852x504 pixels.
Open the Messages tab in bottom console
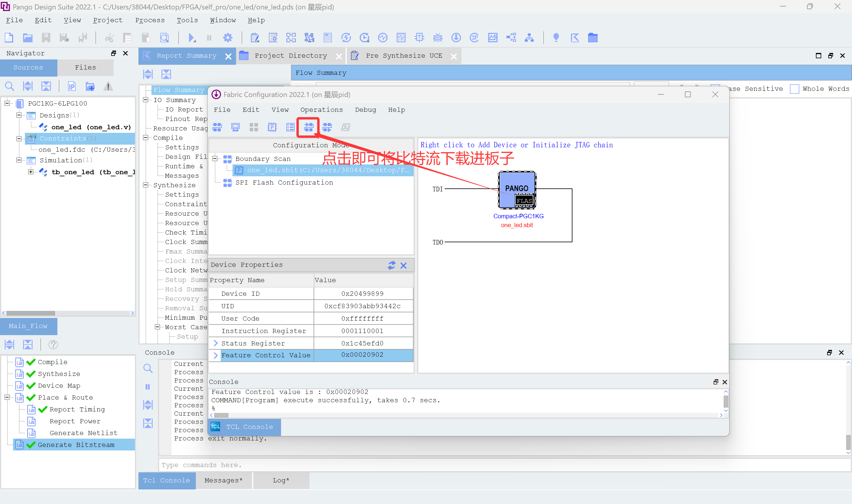(223, 480)
